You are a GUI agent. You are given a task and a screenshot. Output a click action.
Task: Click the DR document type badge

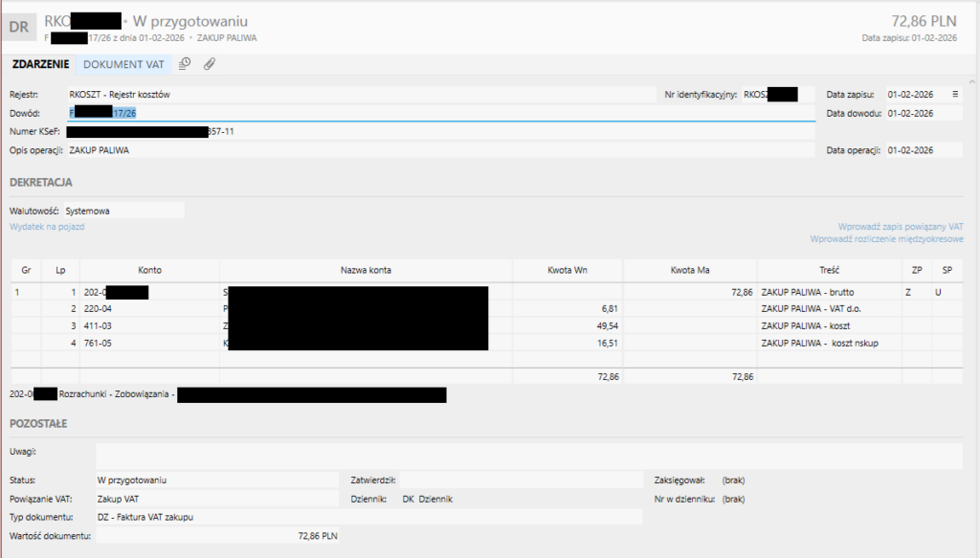click(x=19, y=27)
